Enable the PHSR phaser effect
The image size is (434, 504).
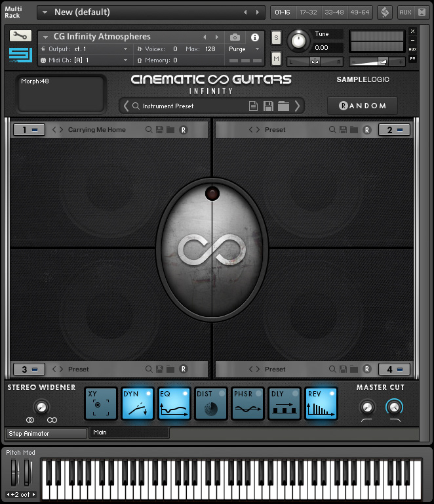pyautogui.click(x=248, y=404)
